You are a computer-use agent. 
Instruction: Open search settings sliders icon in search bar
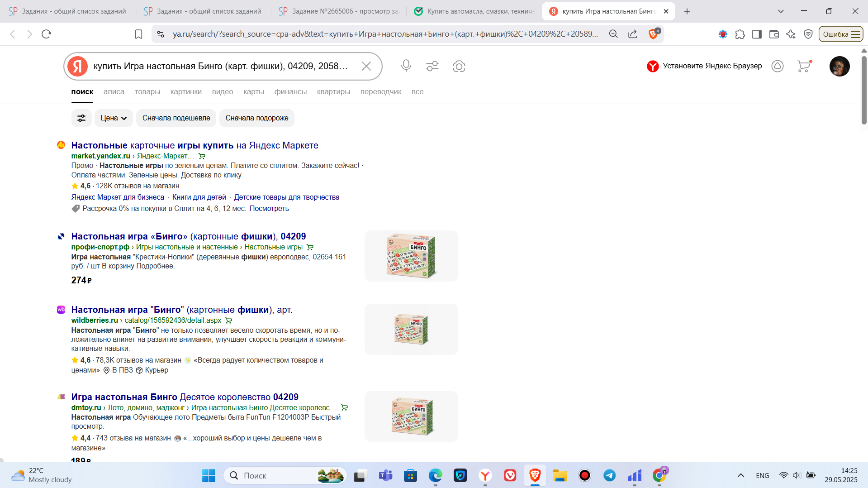click(x=432, y=66)
